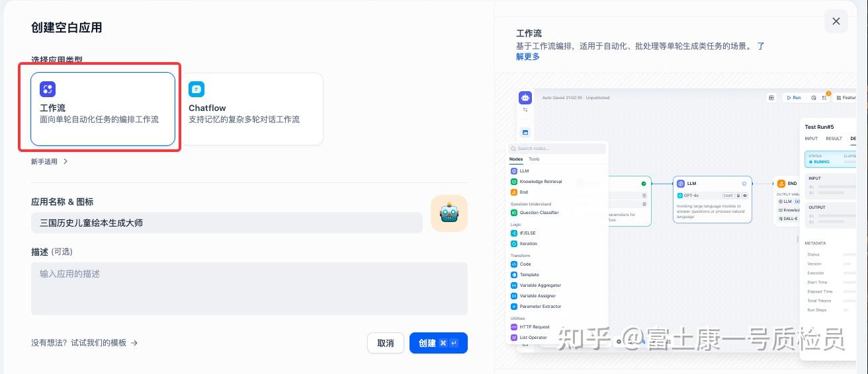Select the Chatflow application type card
Viewport: 868px width, 374px height.
tap(251, 109)
